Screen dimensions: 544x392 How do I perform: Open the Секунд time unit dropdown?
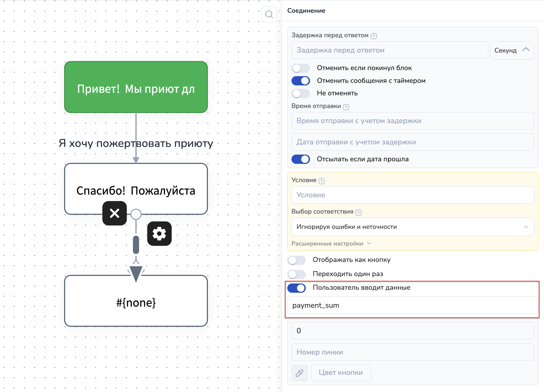[512, 50]
